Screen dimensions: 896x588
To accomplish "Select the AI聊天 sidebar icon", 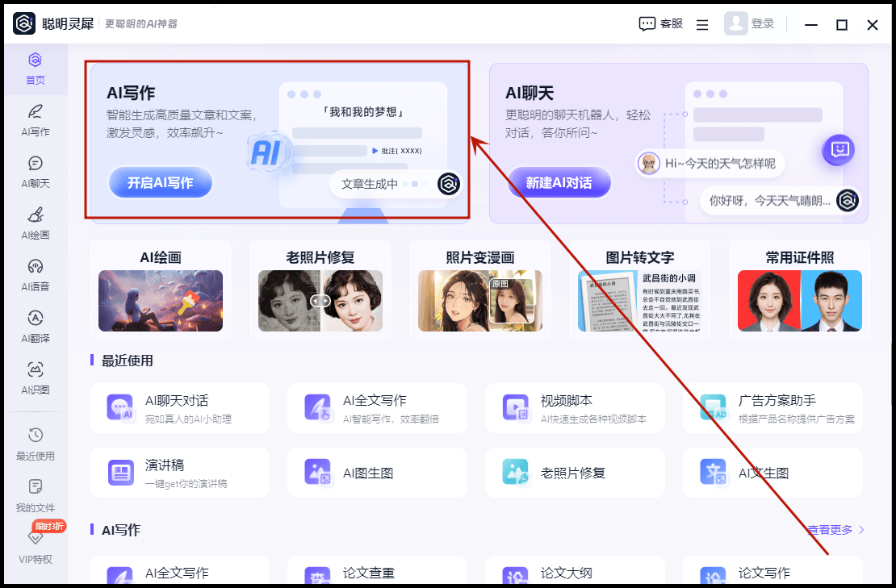I will [x=35, y=172].
